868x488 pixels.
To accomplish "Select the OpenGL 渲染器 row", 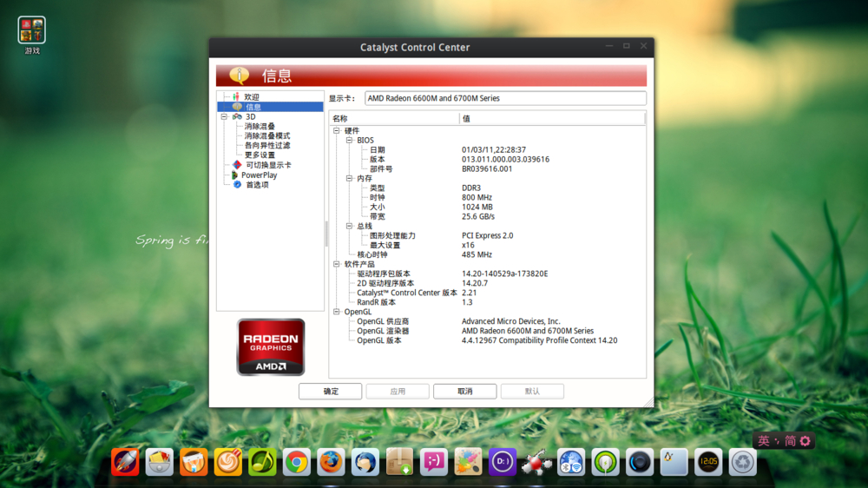I will tap(487, 331).
